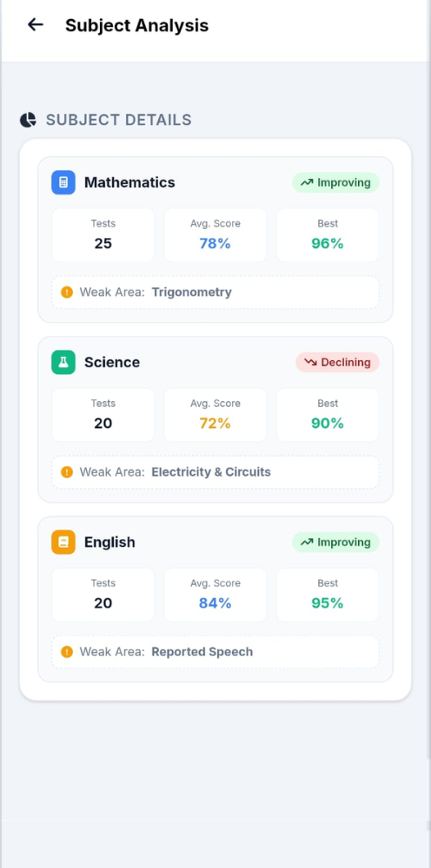431x868 pixels.
Task: Open the Trigonometry weak area row
Action: pos(215,293)
